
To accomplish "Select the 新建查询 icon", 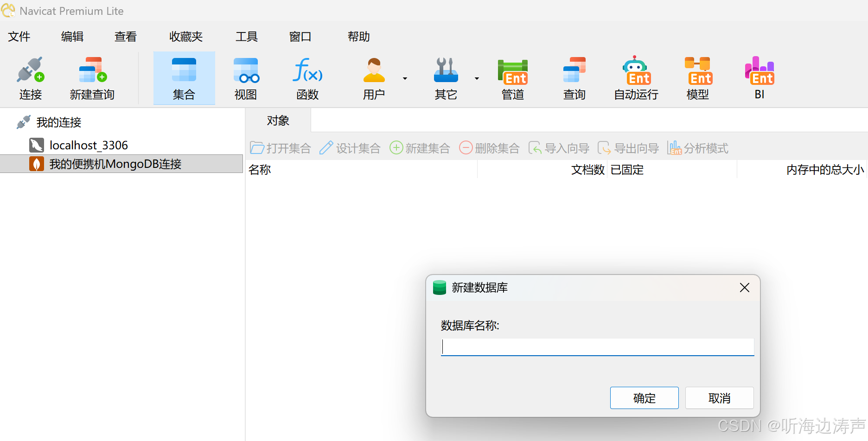I will click(x=91, y=78).
